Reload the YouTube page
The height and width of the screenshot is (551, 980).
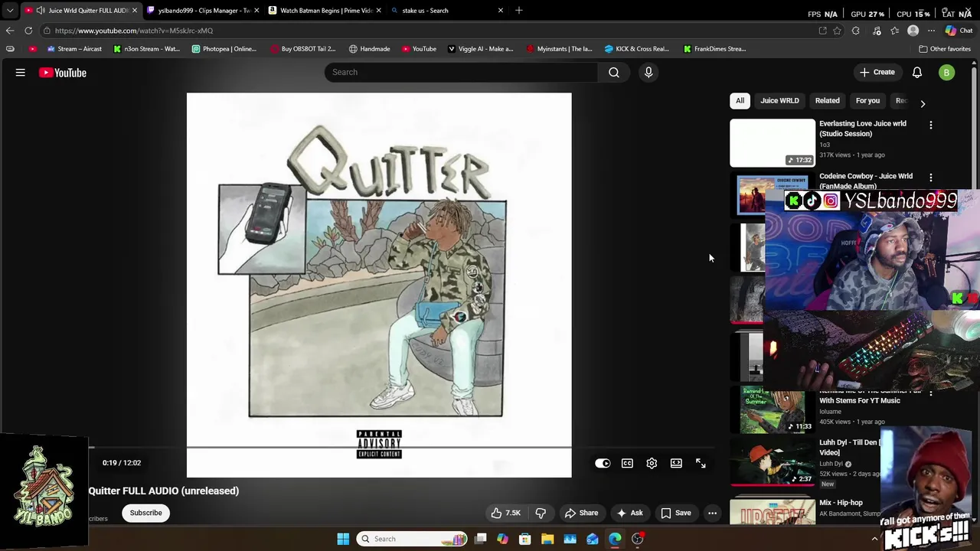[28, 31]
